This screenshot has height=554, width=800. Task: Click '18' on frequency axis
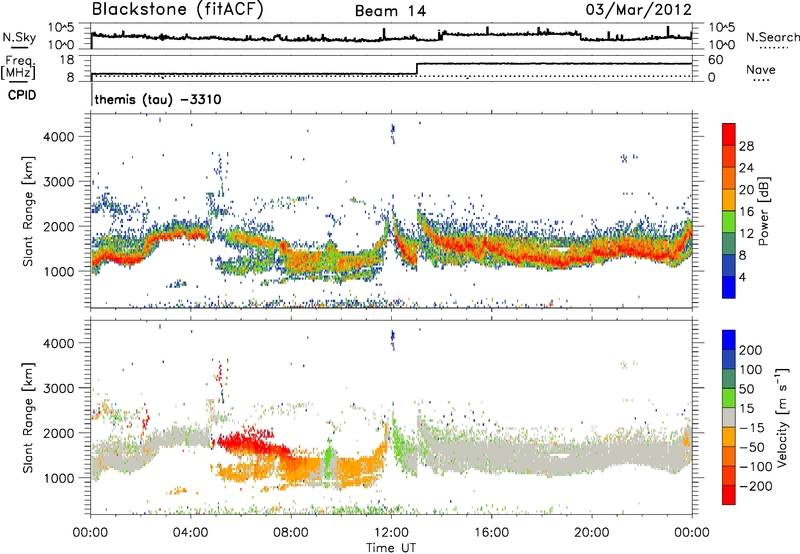point(67,60)
